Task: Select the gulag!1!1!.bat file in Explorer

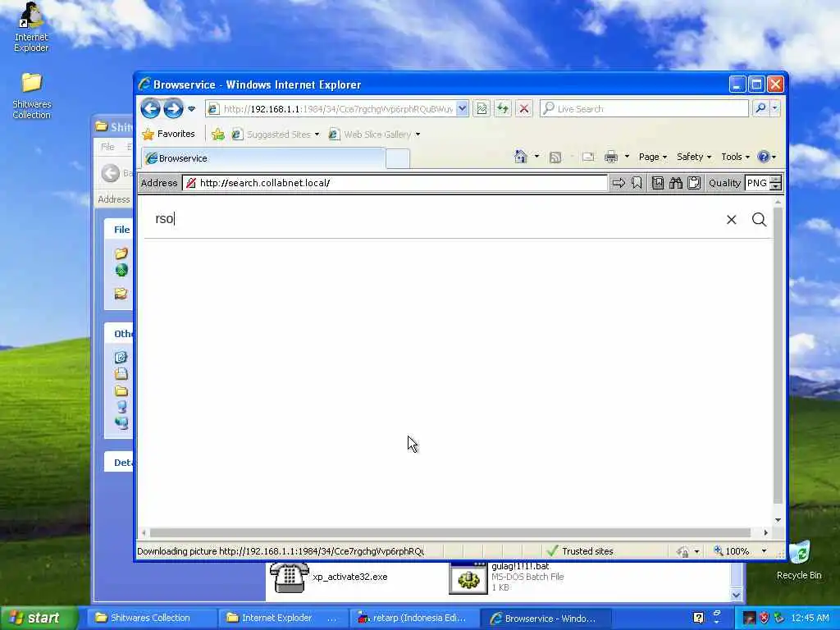Action: pyautogui.click(x=507, y=577)
